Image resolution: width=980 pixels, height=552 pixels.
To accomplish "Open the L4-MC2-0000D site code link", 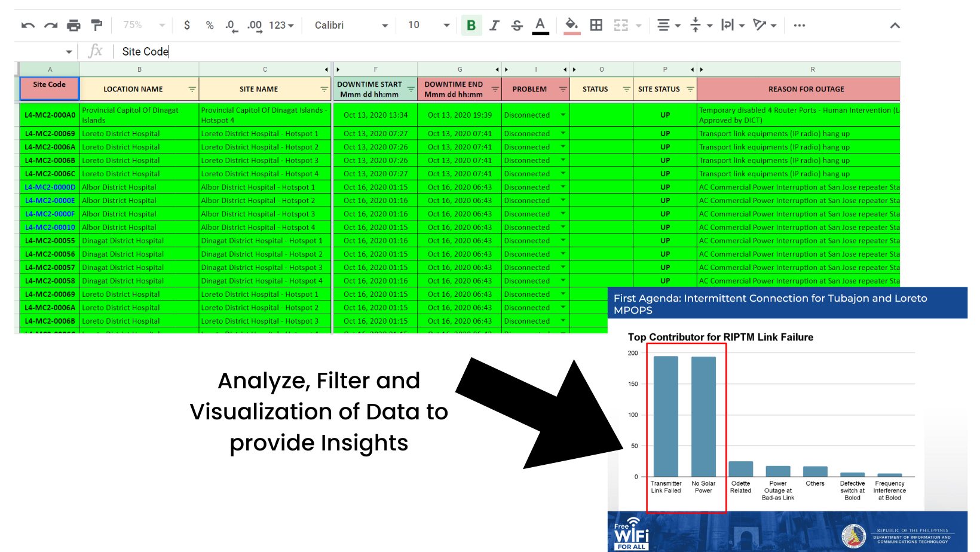I will (x=50, y=187).
